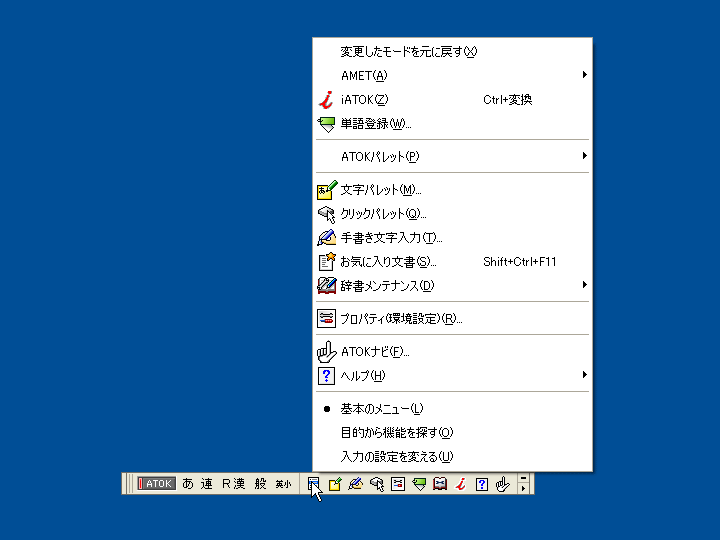The image size is (720, 540).
Task: Click the palette minimize dash button
Action: pyautogui.click(x=523, y=478)
